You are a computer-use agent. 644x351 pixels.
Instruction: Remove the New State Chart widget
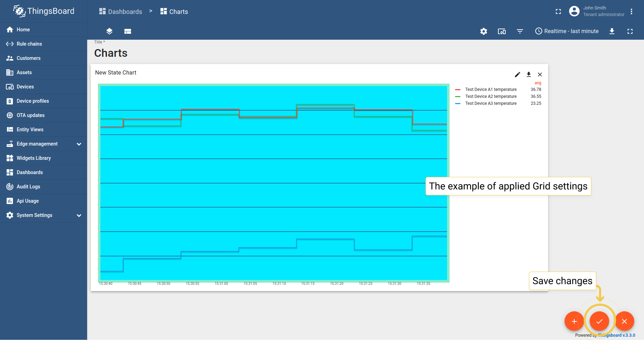[x=540, y=75]
